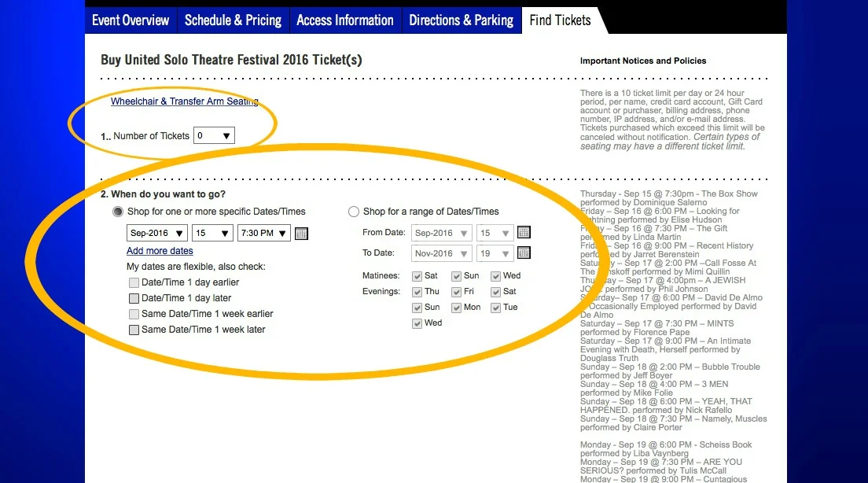Select 'Shop for a range of Dates/Times'
The image size is (868, 483).
(x=354, y=212)
